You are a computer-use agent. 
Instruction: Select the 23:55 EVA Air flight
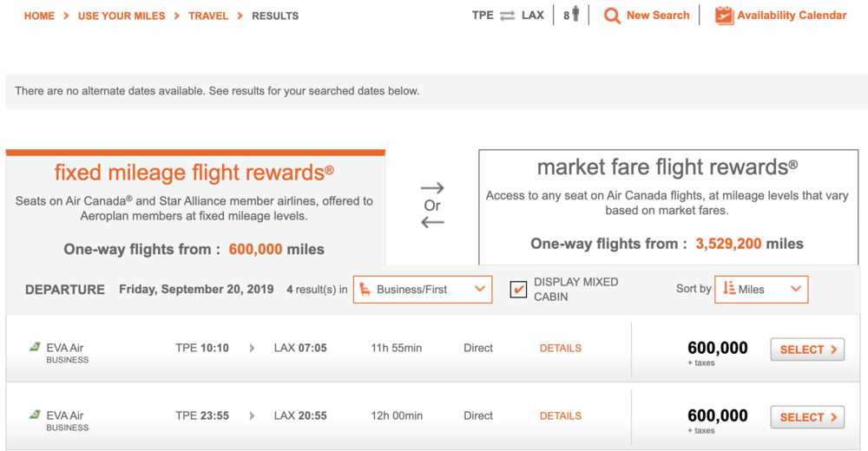click(x=807, y=417)
